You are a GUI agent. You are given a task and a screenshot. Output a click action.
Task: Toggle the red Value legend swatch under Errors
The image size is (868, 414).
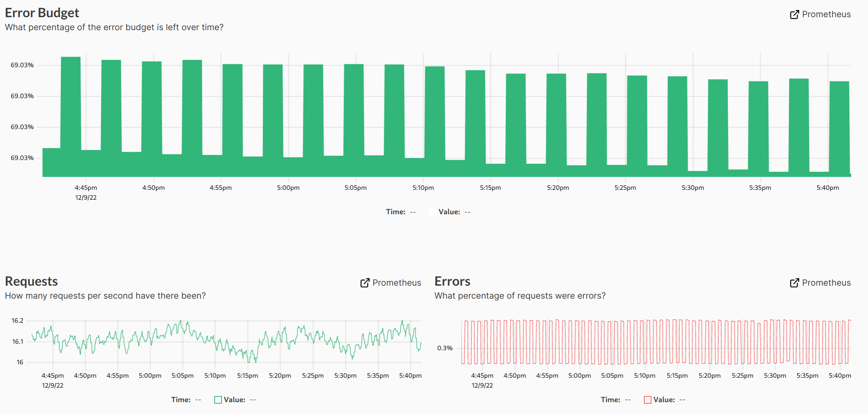coord(647,399)
